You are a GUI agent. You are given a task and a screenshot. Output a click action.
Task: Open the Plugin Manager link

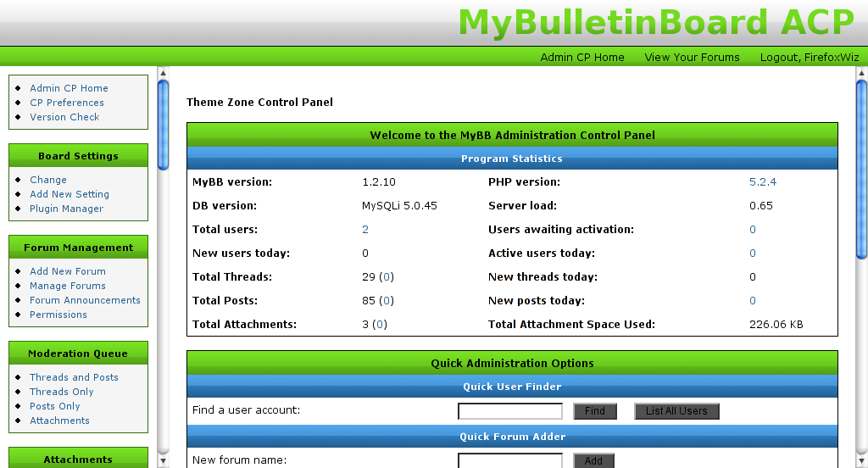click(x=66, y=209)
